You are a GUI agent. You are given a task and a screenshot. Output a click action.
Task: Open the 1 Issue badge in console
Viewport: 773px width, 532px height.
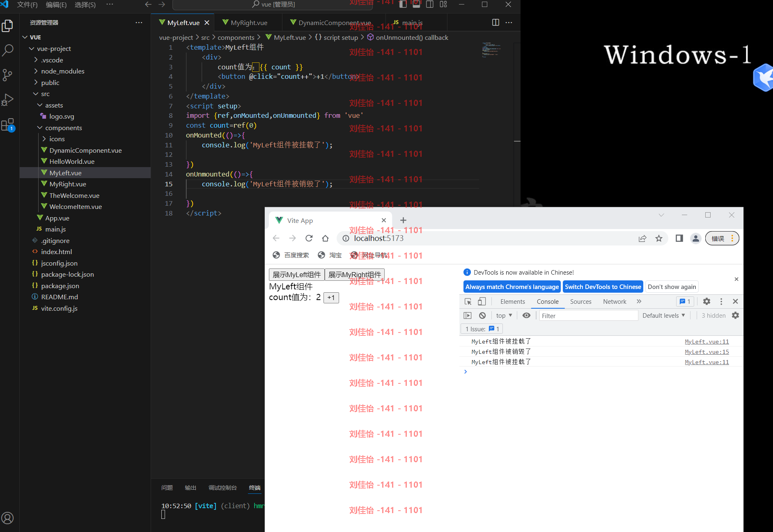[482, 329]
